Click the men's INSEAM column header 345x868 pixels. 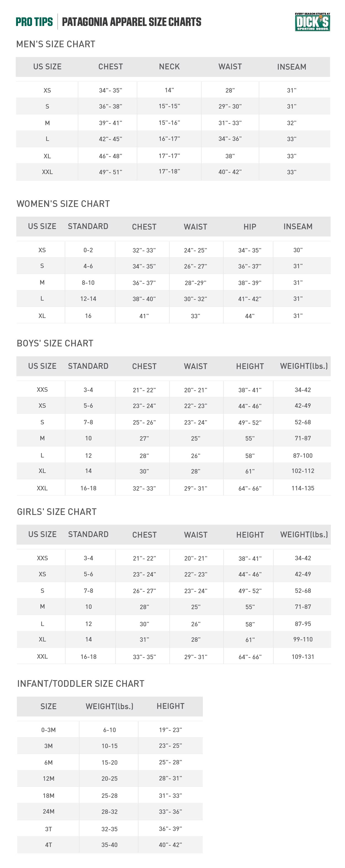(291, 67)
